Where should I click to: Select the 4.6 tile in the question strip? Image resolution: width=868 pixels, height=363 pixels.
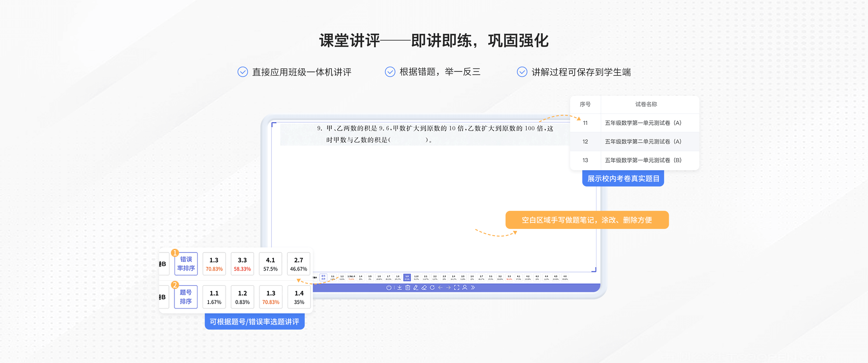click(x=565, y=277)
